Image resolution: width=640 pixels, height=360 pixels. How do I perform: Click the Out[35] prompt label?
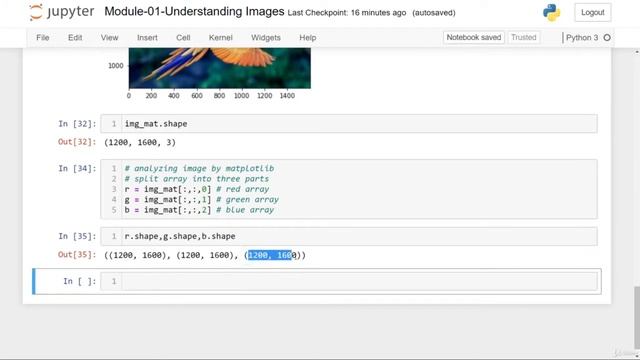77,255
